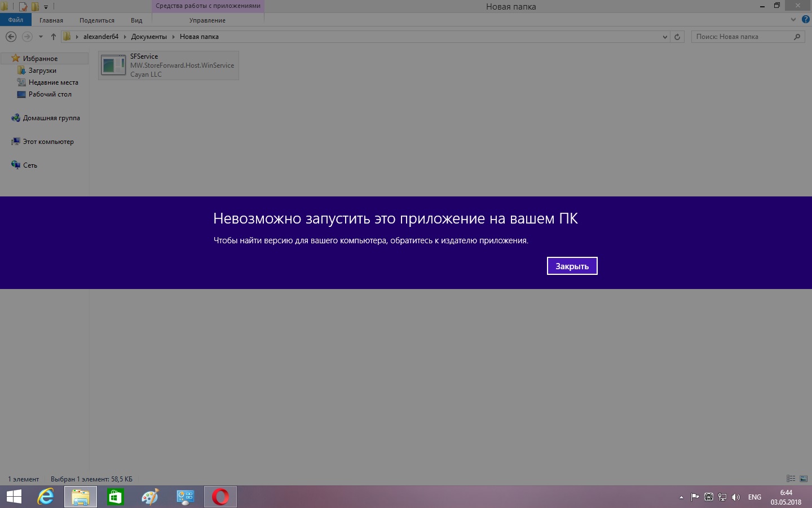Click alexander64 in the address path

(101, 37)
